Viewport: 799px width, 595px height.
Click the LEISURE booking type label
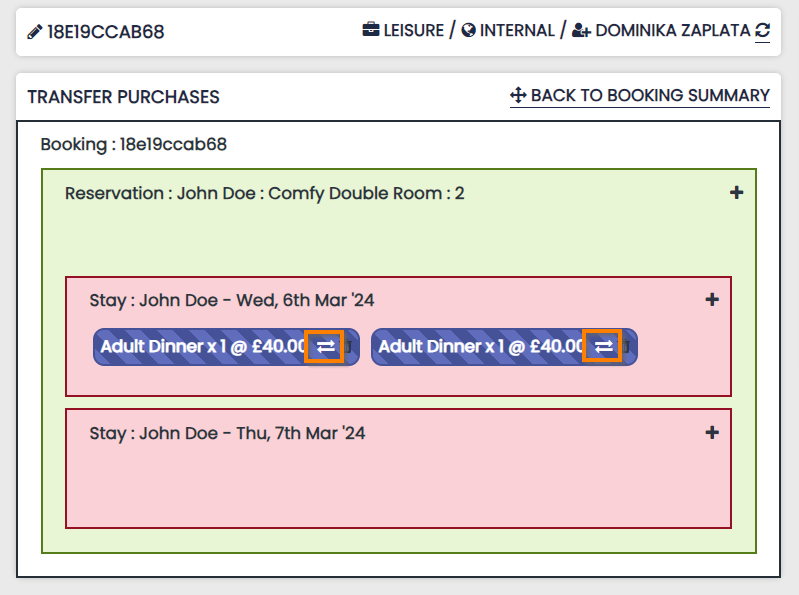413,31
